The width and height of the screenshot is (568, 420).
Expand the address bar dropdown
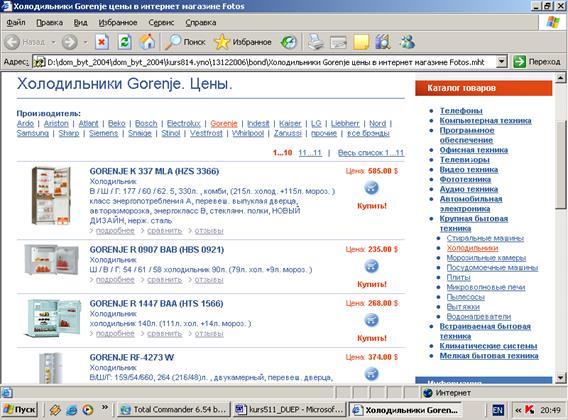click(501, 62)
